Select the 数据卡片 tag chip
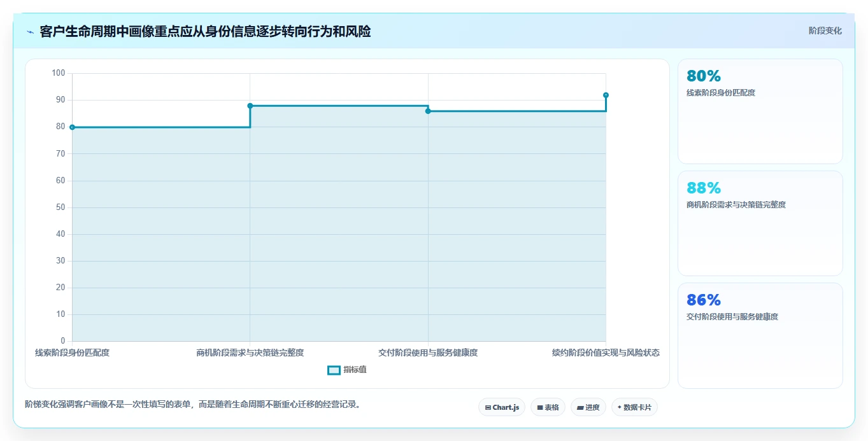Viewport: 868px width, 441px height. point(634,407)
